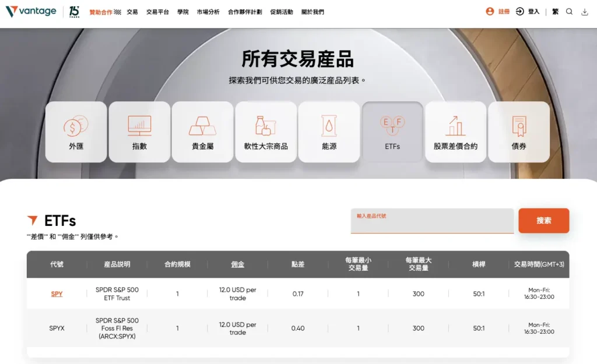Viewport: 597px width, 364px height.
Task: Click the 登入 login link
Action: point(528,12)
